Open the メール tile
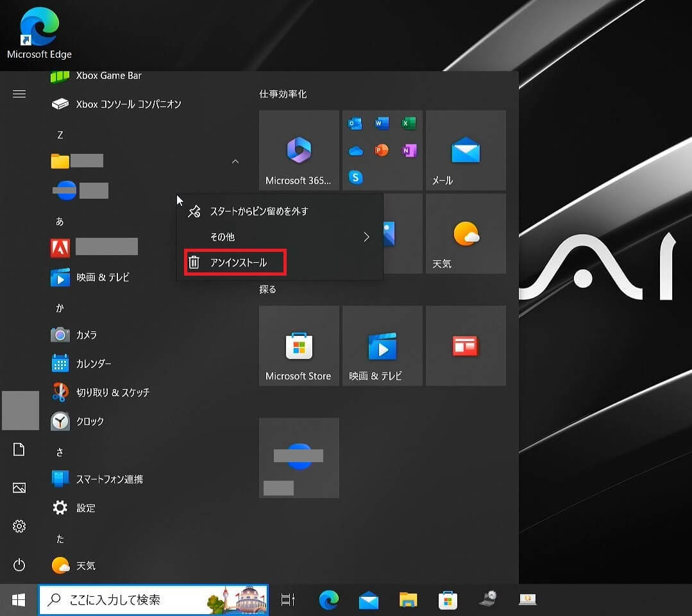 pos(466,151)
